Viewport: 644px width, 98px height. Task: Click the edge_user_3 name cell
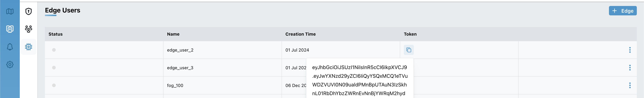[180, 68]
